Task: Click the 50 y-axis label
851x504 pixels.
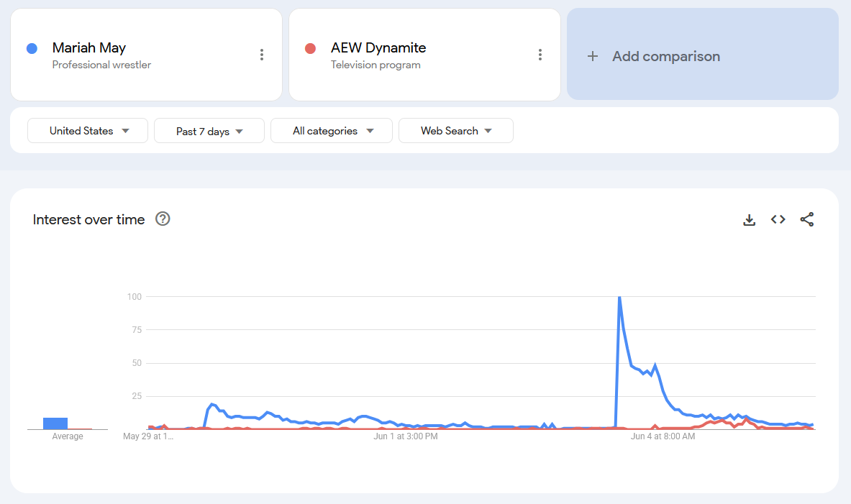Action: [137, 363]
